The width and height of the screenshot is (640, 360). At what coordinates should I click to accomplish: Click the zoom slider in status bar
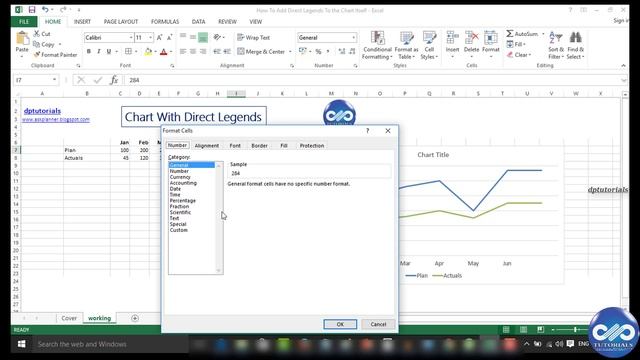click(575, 329)
